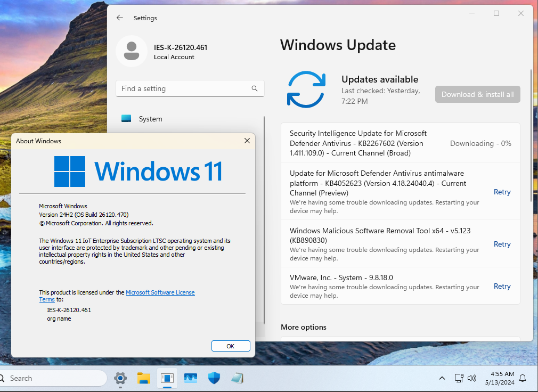Screen dimensions: 538x392
Task: Open Settings gear icon on the taskbar
Action: (120, 378)
